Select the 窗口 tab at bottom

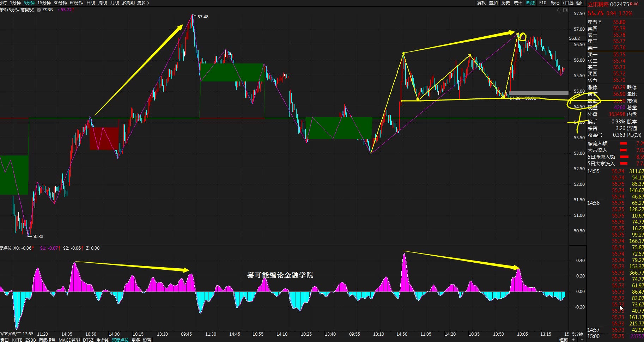click(4, 340)
